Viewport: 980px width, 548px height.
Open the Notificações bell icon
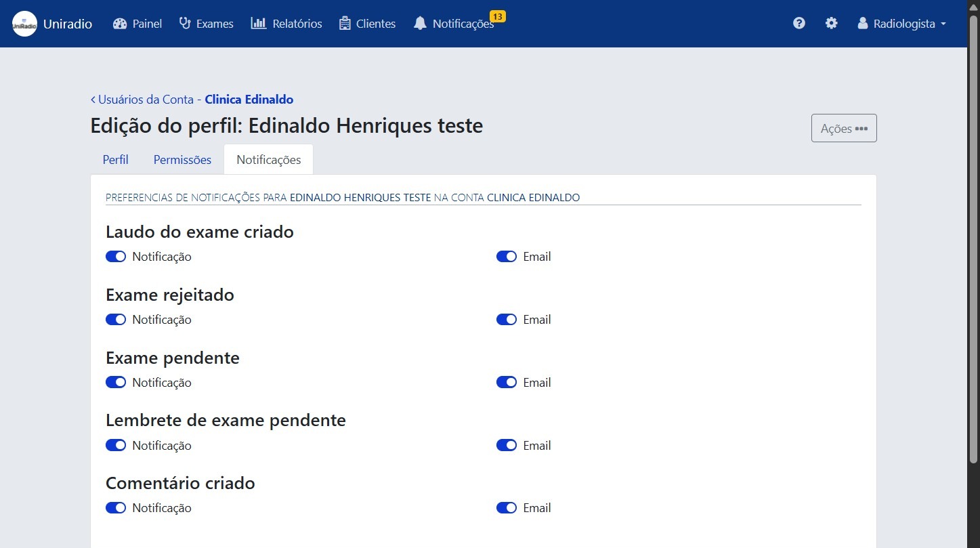(420, 23)
